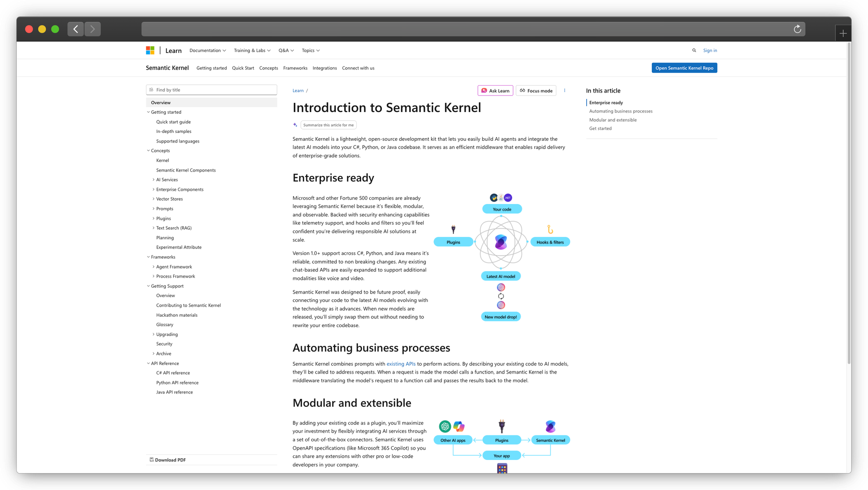Screen dimensions: 868x490
Task: Expand the AI Services tree node
Action: point(154,180)
